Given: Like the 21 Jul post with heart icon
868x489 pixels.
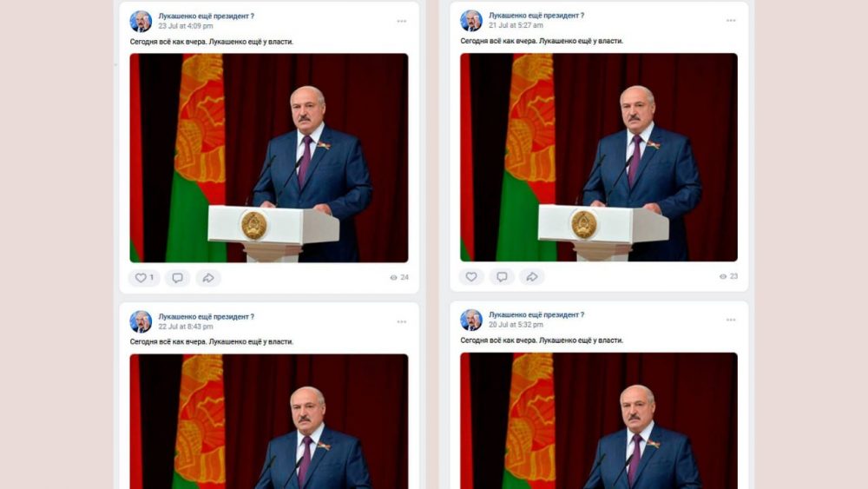Looking at the screenshot, I should point(471,276).
